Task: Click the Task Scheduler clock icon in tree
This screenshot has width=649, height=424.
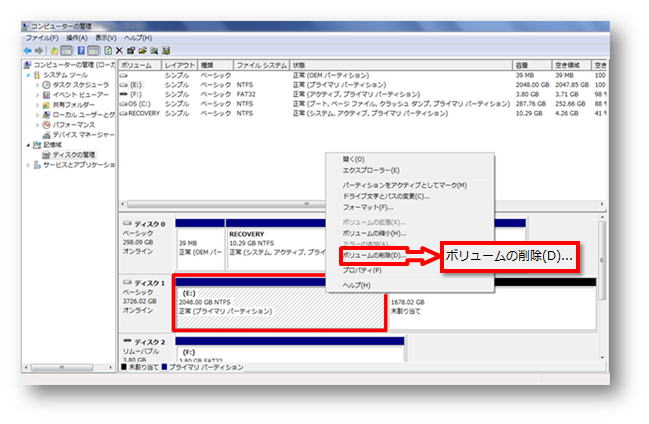Action: pos(46,85)
